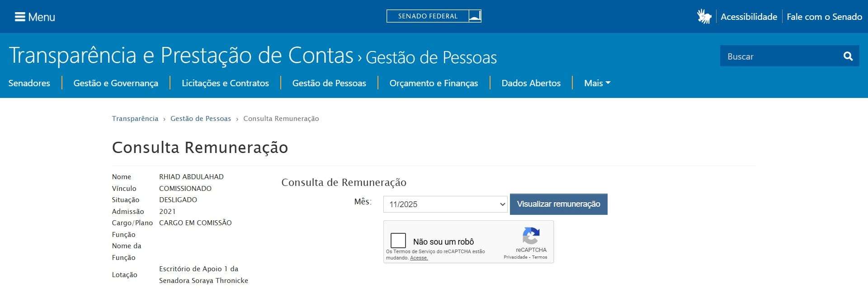868x292 pixels.
Task: Open Dados Abertos menu item
Action: pyautogui.click(x=531, y=83)
